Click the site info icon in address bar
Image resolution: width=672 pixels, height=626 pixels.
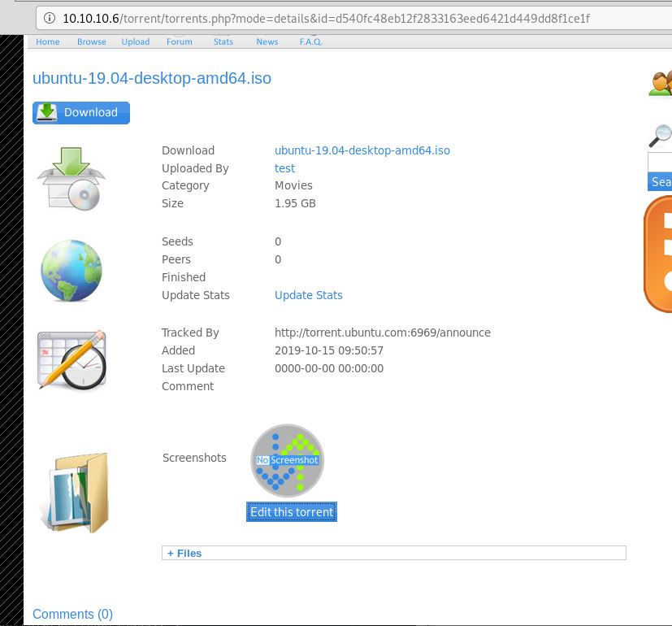pyautogui.click(x=50, y=18)
